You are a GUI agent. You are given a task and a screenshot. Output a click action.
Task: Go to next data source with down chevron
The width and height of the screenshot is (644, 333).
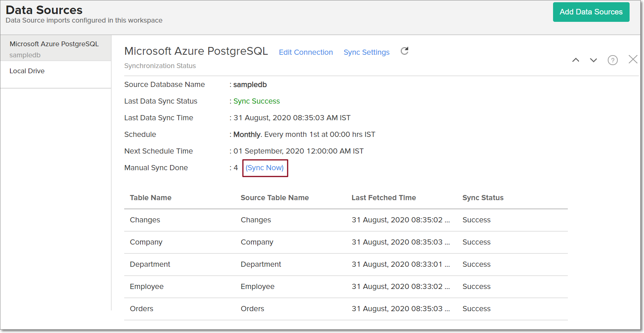tap(593, 60)
